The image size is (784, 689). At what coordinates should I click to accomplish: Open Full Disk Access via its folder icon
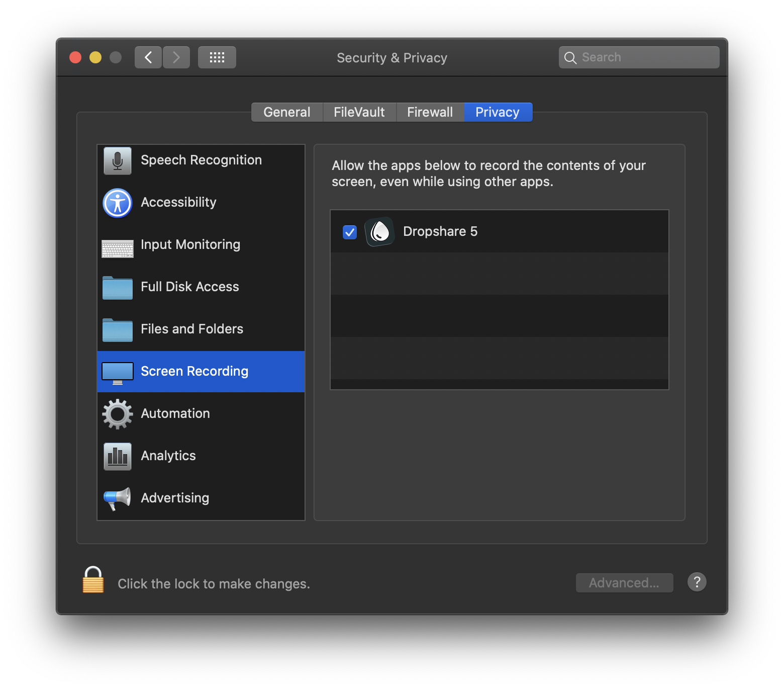point(117,287)
